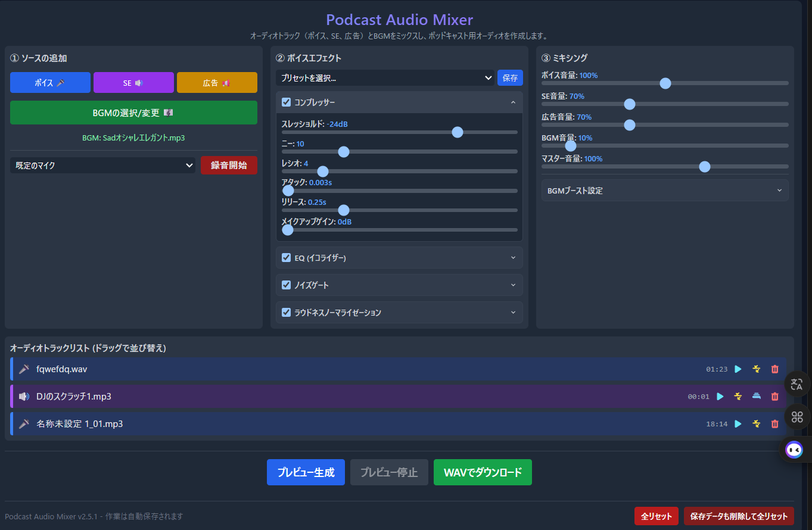The image size is (812, 530).
Task: Play the fqwefdq.wav track
Action: click(x=738, y=369)
